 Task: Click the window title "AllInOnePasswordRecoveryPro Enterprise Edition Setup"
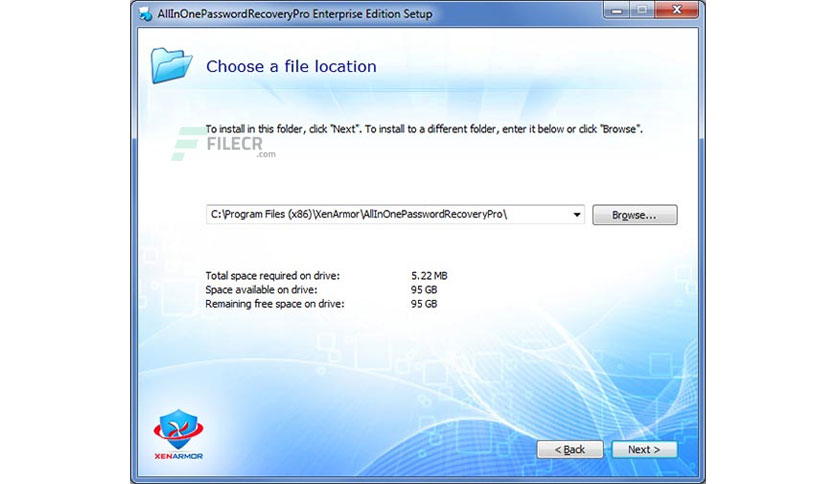coord(295,14)
